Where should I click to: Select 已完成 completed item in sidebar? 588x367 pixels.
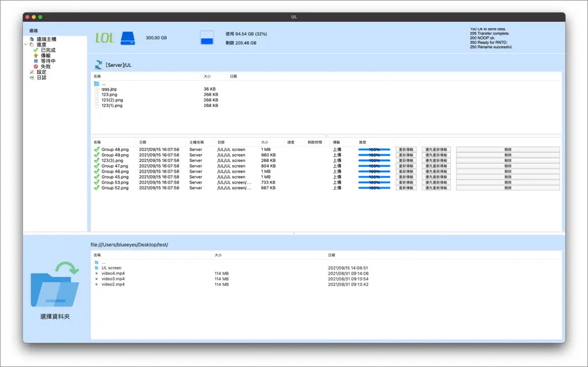(x=48, y=50)
